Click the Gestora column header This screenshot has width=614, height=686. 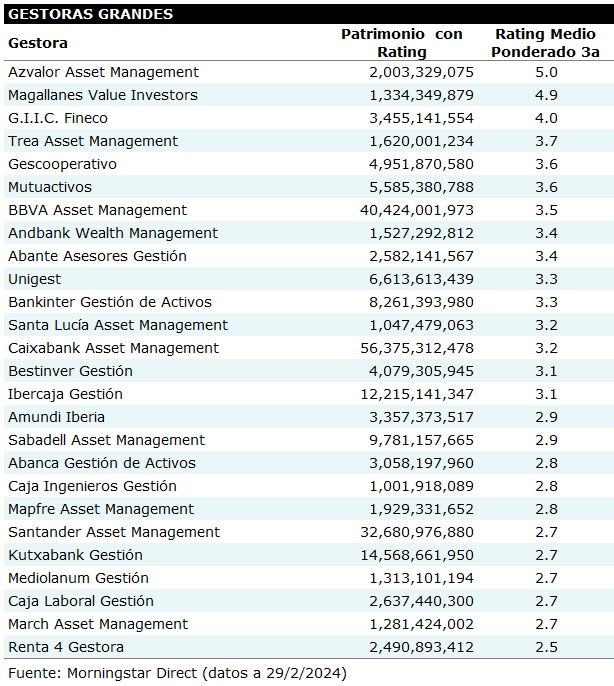pyautogui.click(x=38, y=43)
